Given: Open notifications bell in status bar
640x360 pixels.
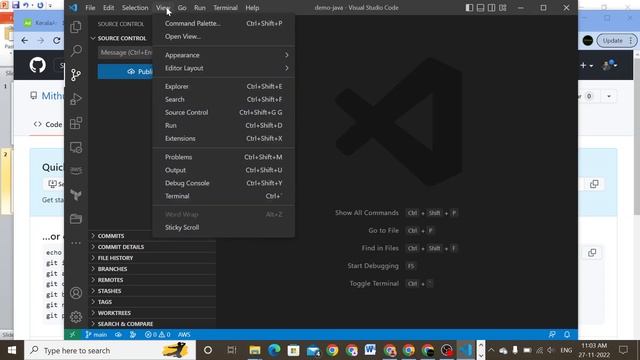Looking at the screenshot, I should pos(567,334).
